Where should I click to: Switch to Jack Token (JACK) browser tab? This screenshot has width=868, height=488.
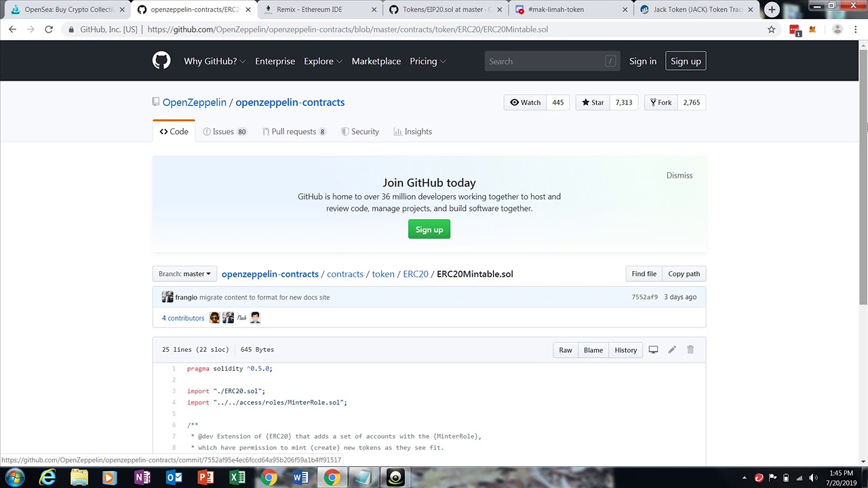(x=696, y=9)
